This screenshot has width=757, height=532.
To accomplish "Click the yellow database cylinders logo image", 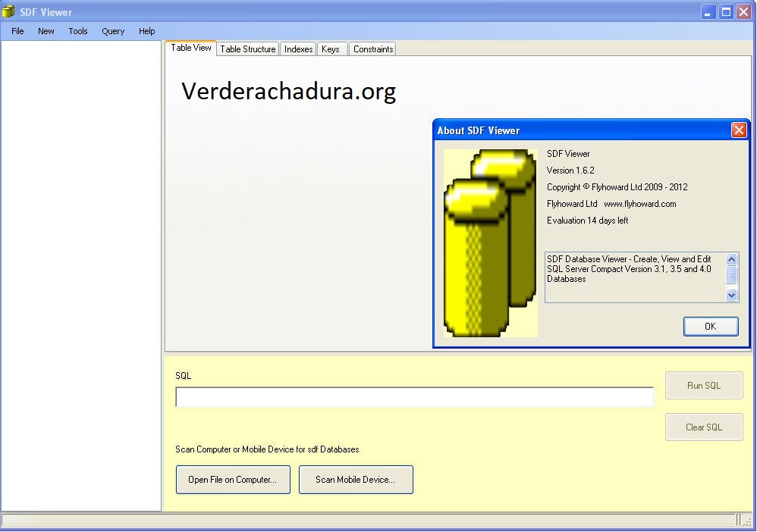I will pyautogui.click(x=490, y=243).
